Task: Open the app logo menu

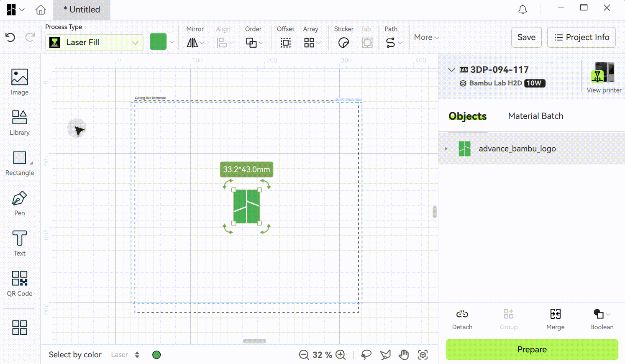Action: [15, 9]
